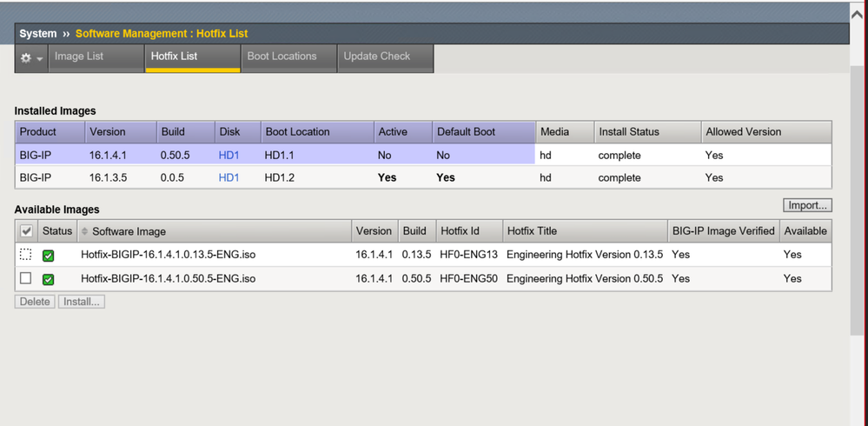Sort by Software Image column arrows
This screenshot has width=868, height=426.
pos(84,231)
